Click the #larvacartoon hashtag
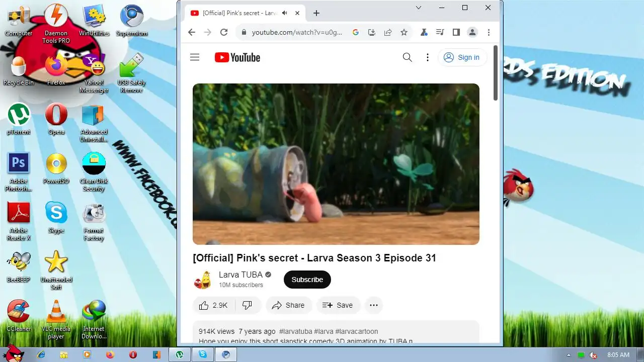644x362 pixels. 357,331
